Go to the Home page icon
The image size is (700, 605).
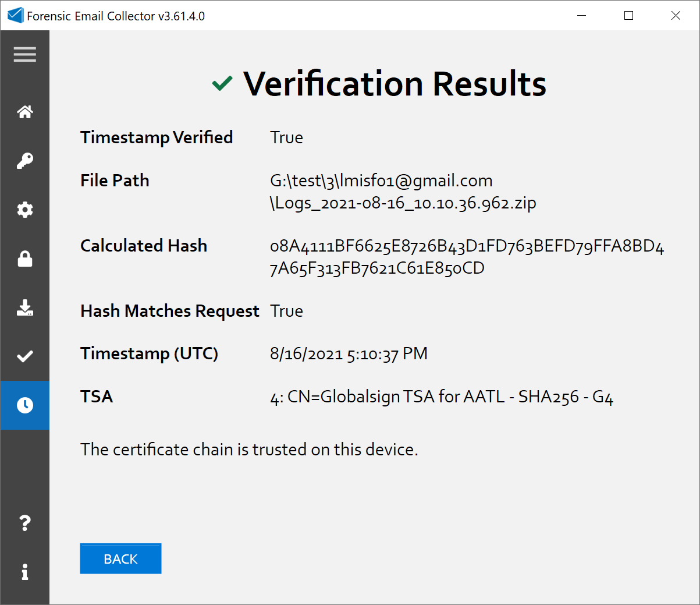click(x=25, y=112)
